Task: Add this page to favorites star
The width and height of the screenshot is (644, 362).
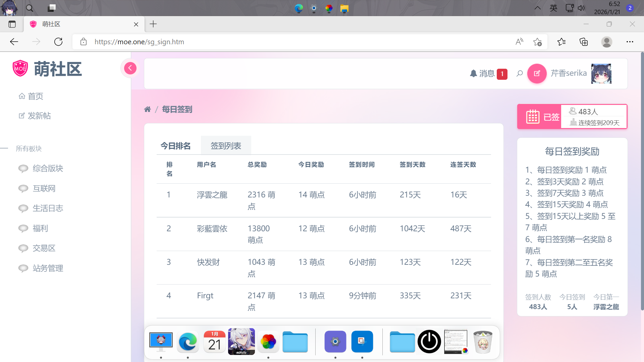Action: tap(537, 42)
